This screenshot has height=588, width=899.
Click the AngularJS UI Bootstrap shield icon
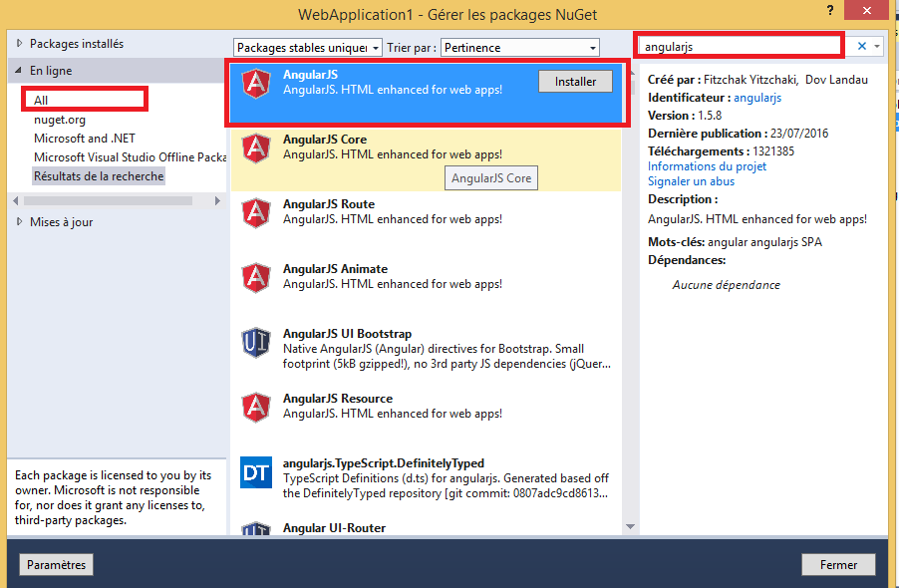[x=256, y=343]
